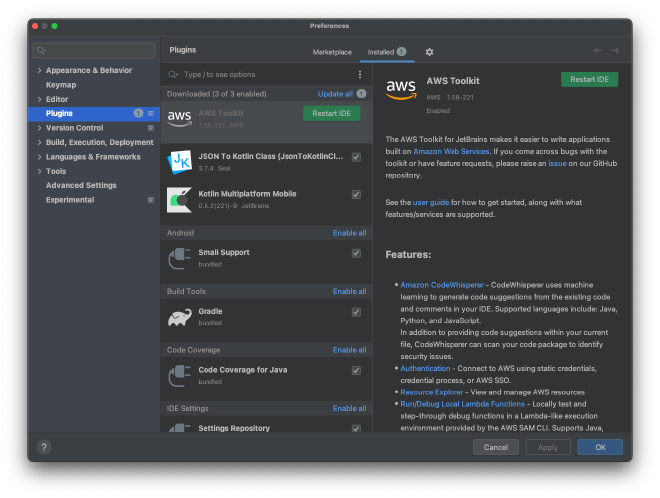Screen dimensions: 660x498
Task: Click the Gradle elephant icon
Action: coord(180,317)
